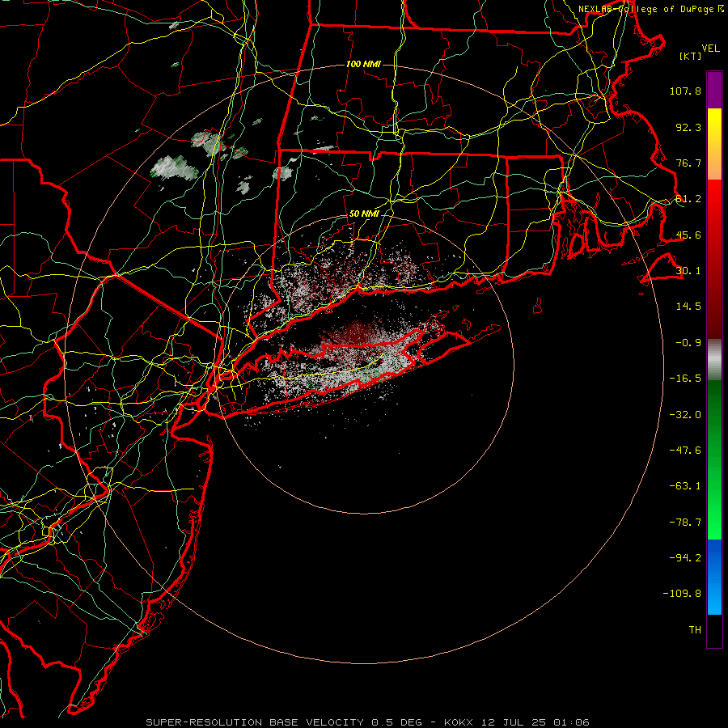The width and height of the screenshot is (728, 728).
Task: Click the 92.3 legend value
Action: 688,127
